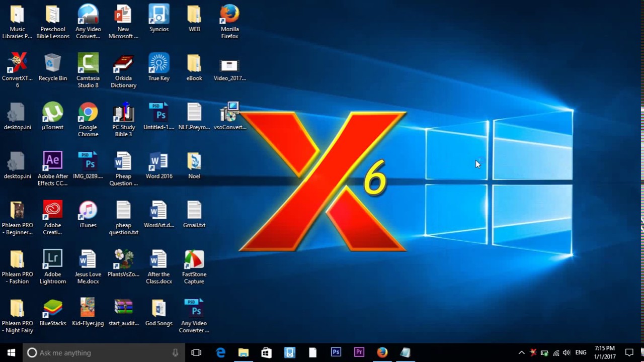This screenshot has width=644, height=362.
Task: Click the Windows Start button
Action: 11,352
